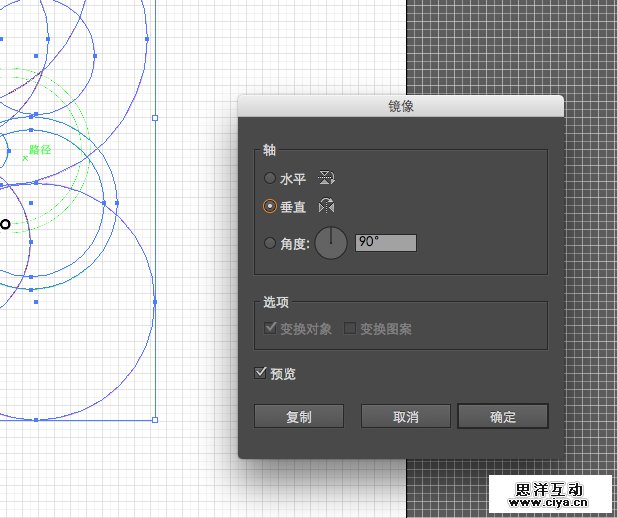This screenshot has height=518, width=617.
Task: Confirm with the 确定 (OK) button
Action: (x=502, y=416)
